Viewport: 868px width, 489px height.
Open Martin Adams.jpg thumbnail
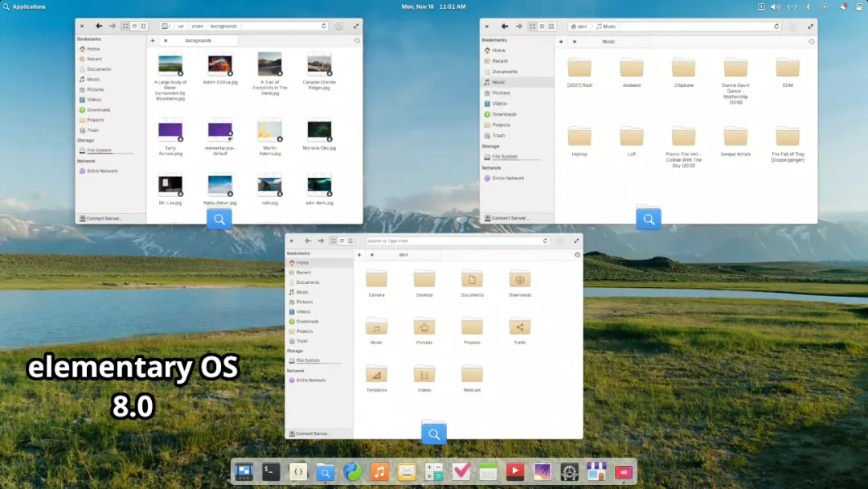click(268, 129)
